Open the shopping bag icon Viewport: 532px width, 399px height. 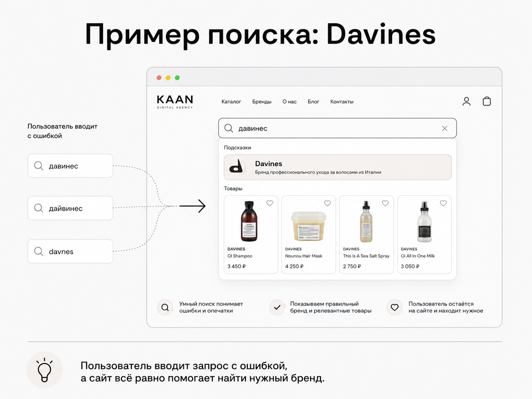pos(487,101)
